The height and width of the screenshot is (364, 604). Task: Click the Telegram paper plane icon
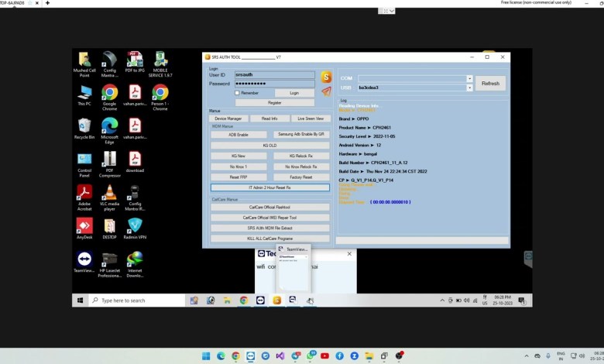coord(326,91)
